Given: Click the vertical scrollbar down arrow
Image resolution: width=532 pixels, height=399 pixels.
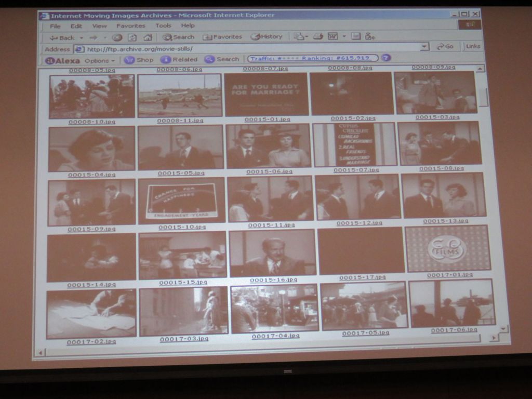Looking at the screenshot, I should [x=503, y=329].
